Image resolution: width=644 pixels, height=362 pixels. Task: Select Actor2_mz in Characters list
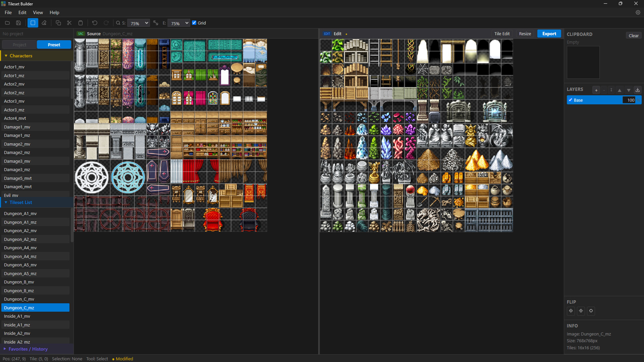[x=35, y=93]
